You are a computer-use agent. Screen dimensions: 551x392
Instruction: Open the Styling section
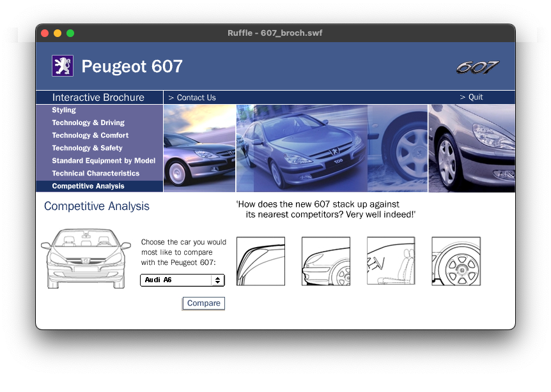point(64,110)
